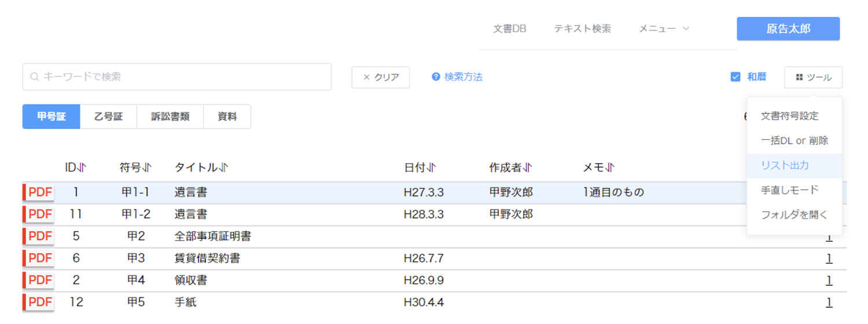Image resolution: width=868 pixels, height=324 pixels.
Task: Open PDF icon for 甲1-1 遺言書
Action: 39,193
